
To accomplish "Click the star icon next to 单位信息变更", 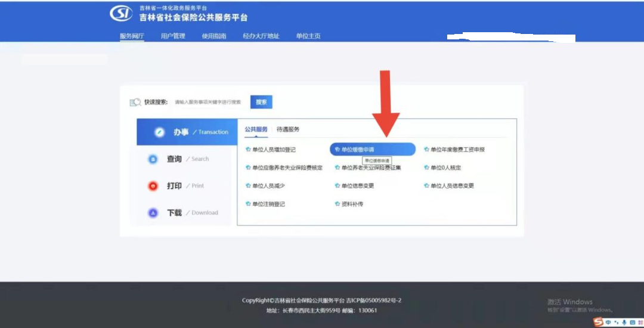I will pyautogui.click(x=338, y=186).
